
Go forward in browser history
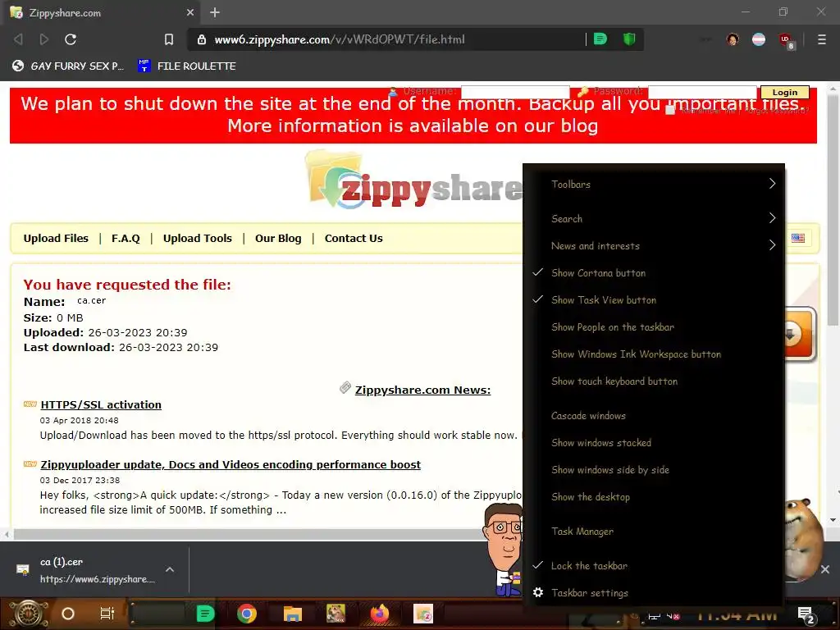click(44, 39)
